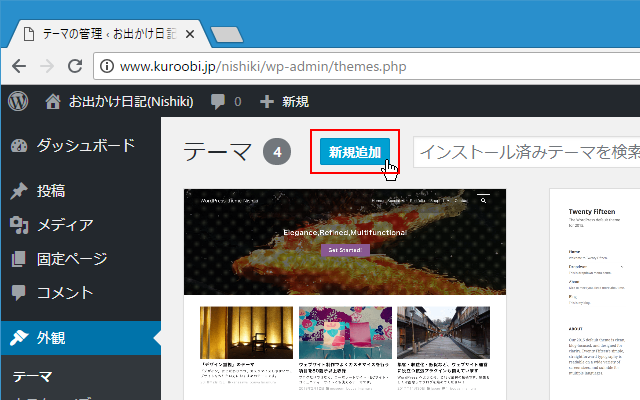Click the テーマ page heading
The height and width of the screenshot is (400, 640).
tap(217, 152)
